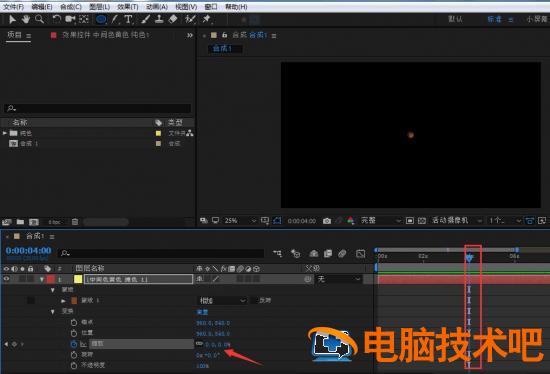Select the Pan Behind anchor tool
Viewport: 550px width, 374px height.
click(x=83, y=19)
